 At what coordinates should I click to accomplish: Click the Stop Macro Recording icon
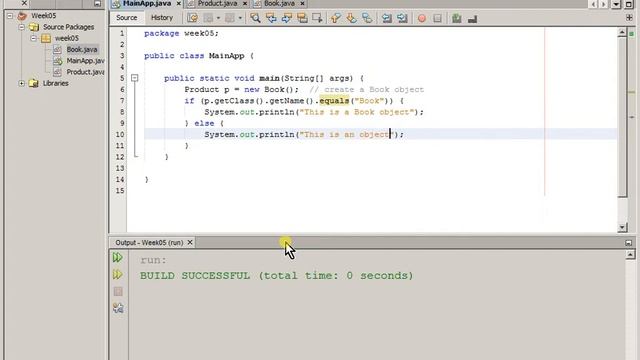(x=437, y=18)
